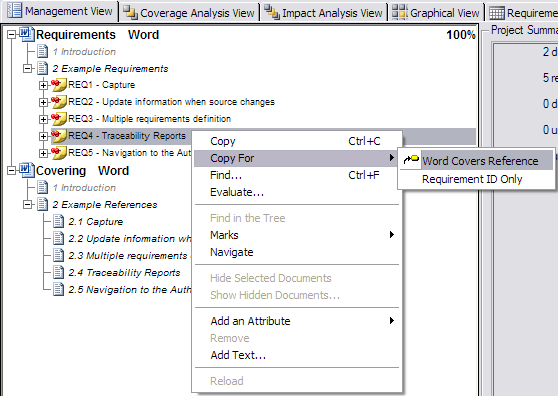Collapse the 2 Example References section
The height and width of the screenshot is (396, 558).
pyautogui.click(x=27, y=205)
